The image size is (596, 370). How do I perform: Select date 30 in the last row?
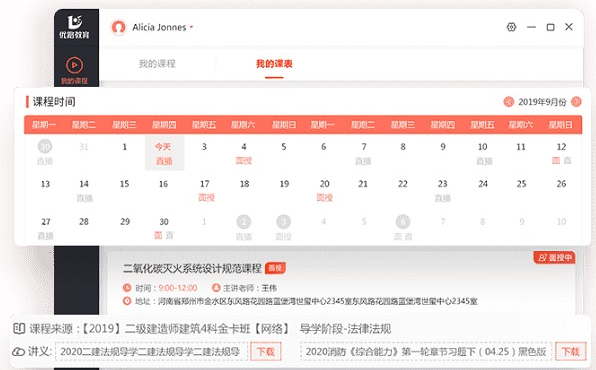click(164, 228)
